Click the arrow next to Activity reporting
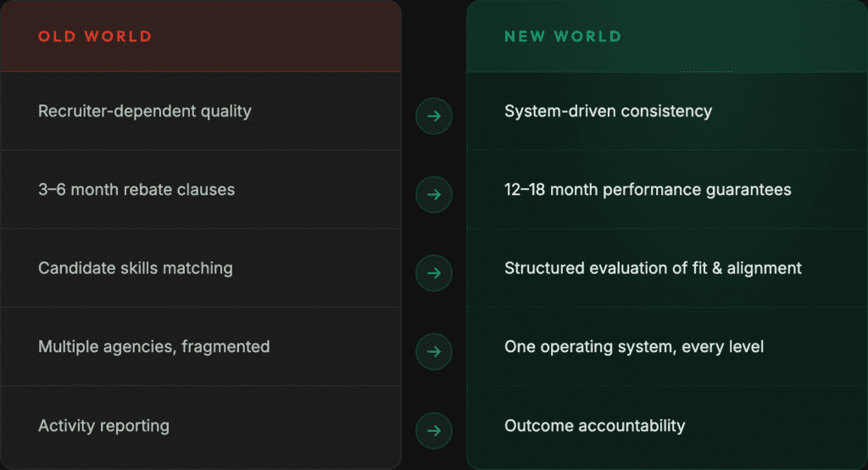This screenshot has height=470, width=868. tap(434, 430)
